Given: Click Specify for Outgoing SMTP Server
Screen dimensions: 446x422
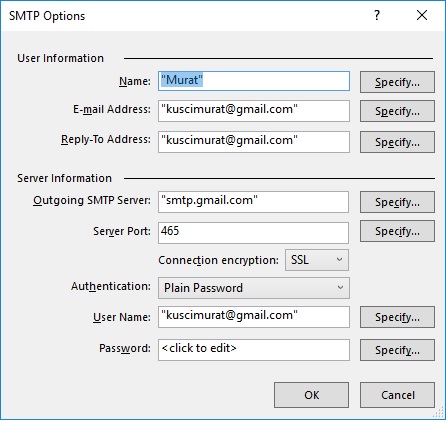Looking at the screenshot, I should 397,202.
